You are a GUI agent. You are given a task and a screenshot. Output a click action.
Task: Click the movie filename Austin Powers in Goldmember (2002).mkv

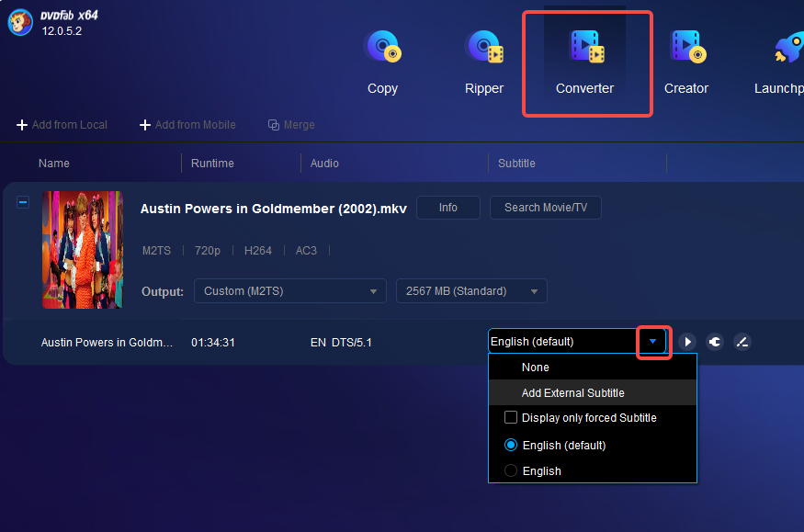(273, 209)
